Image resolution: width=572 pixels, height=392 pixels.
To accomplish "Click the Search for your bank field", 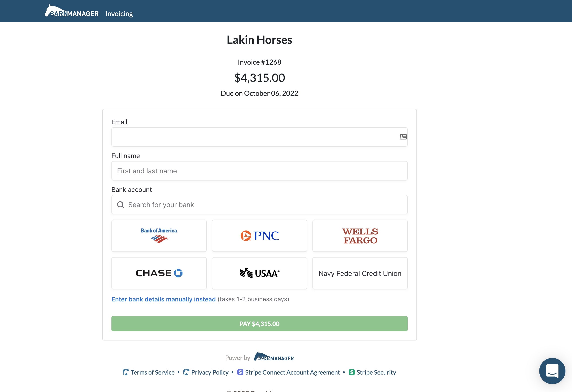I will (259, 205).
